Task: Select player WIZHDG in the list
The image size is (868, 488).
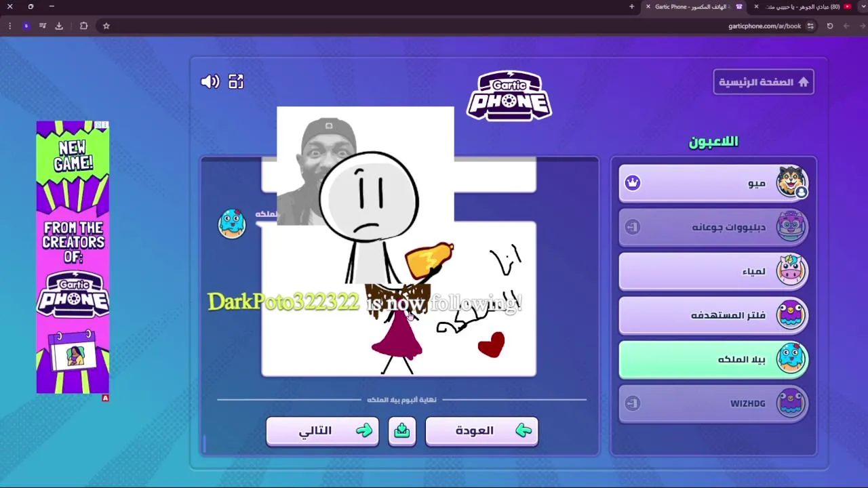Action: (x=713, y=403)
